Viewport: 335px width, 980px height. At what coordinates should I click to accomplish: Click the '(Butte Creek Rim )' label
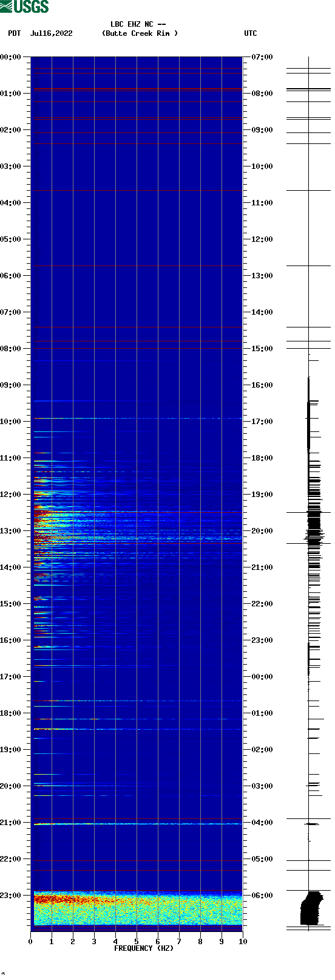click(x=140, y=33)
